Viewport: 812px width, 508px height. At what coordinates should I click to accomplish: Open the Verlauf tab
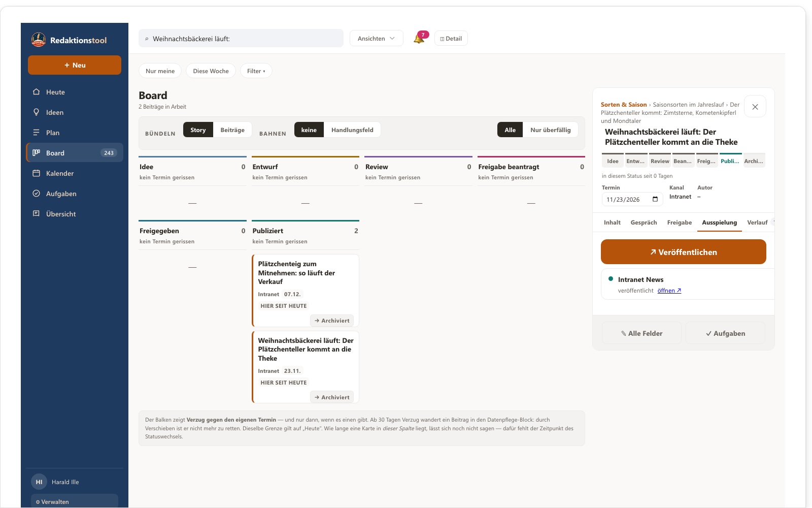[x=757, y=223]
